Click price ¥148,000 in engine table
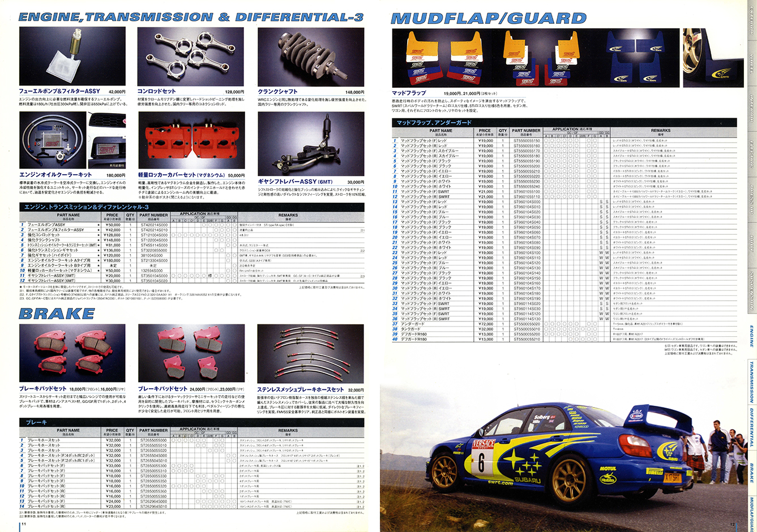 pos(113,240)
